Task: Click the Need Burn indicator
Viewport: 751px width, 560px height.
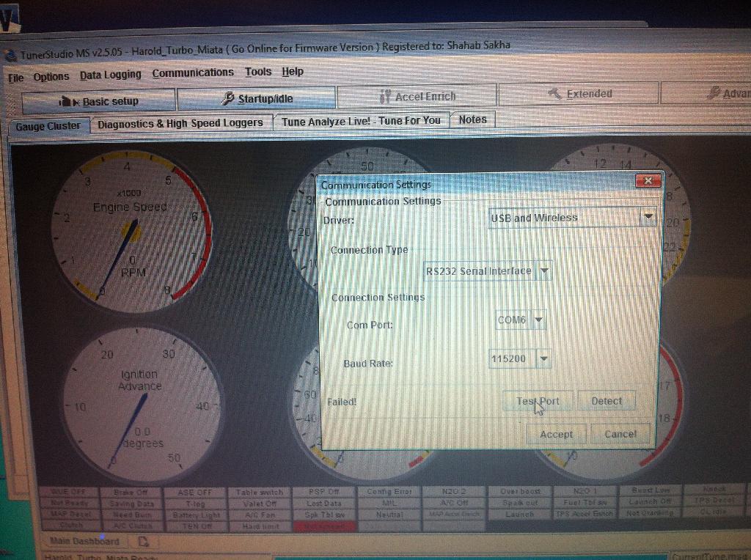Action: coord(131,515)
